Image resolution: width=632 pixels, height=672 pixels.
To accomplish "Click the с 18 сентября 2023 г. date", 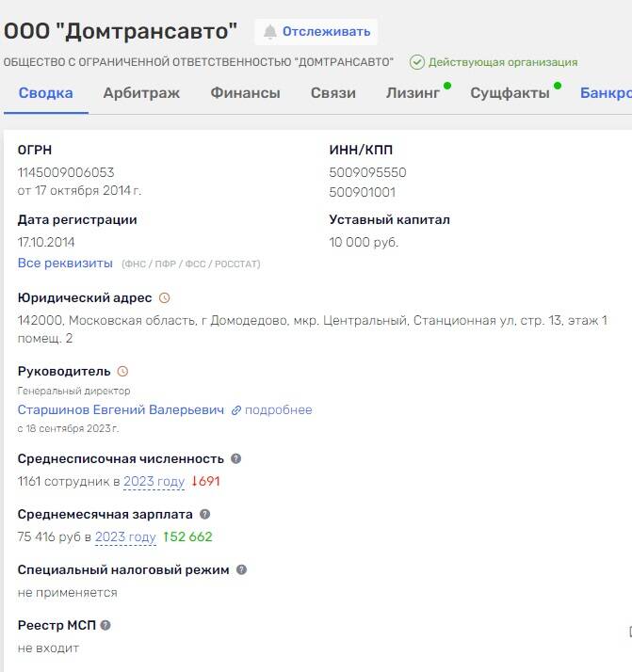I will [x=68, y=428].
